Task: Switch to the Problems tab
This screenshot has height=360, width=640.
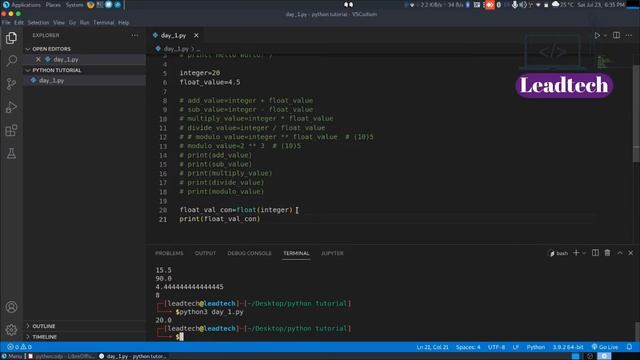Action: 169,253
